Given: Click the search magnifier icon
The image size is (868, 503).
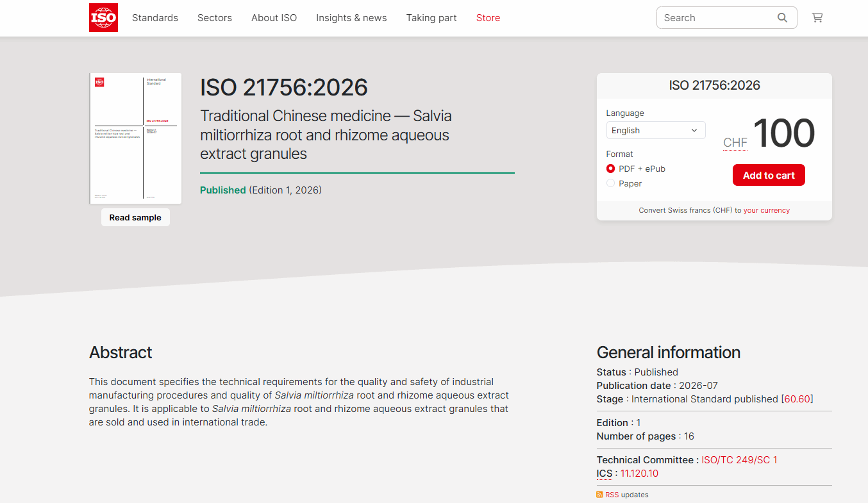Looking at the screenshot, I should tap(782, 18).
